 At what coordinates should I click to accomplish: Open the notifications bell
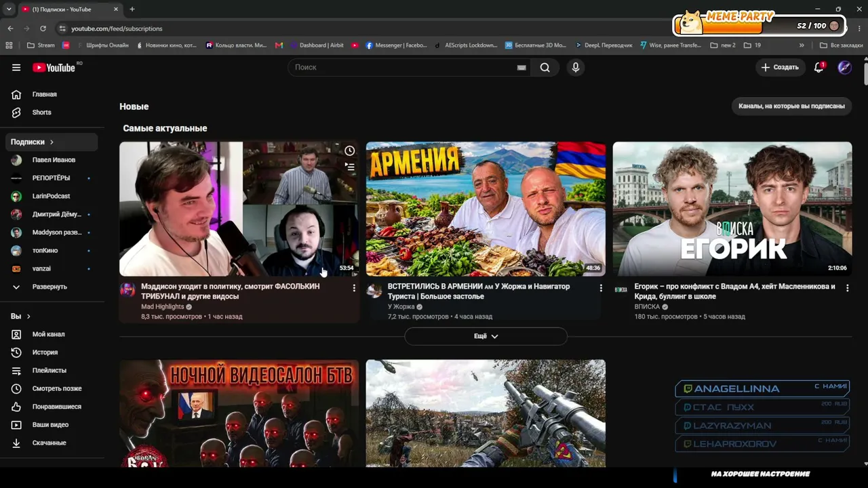pyautogui.click(x=819, y=67)
